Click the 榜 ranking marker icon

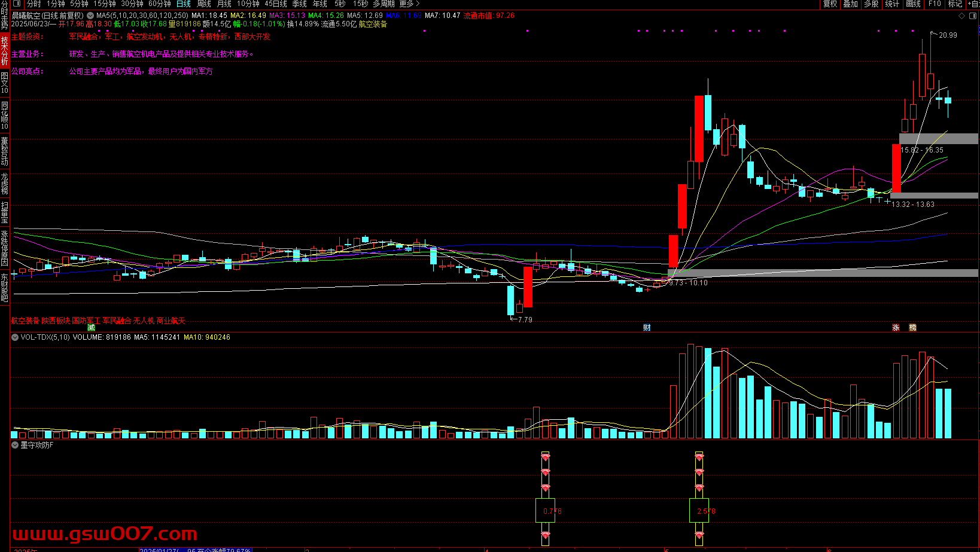click(x=912, y=328)
